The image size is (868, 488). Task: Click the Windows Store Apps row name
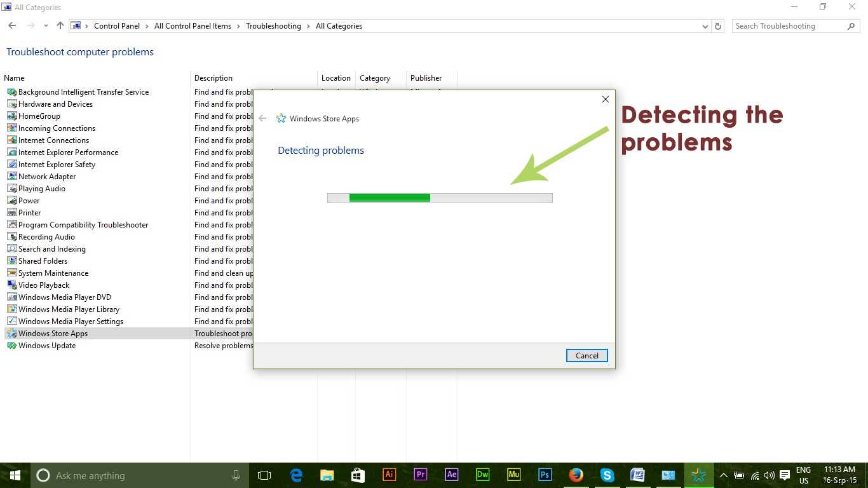click(x=53, y=334)
